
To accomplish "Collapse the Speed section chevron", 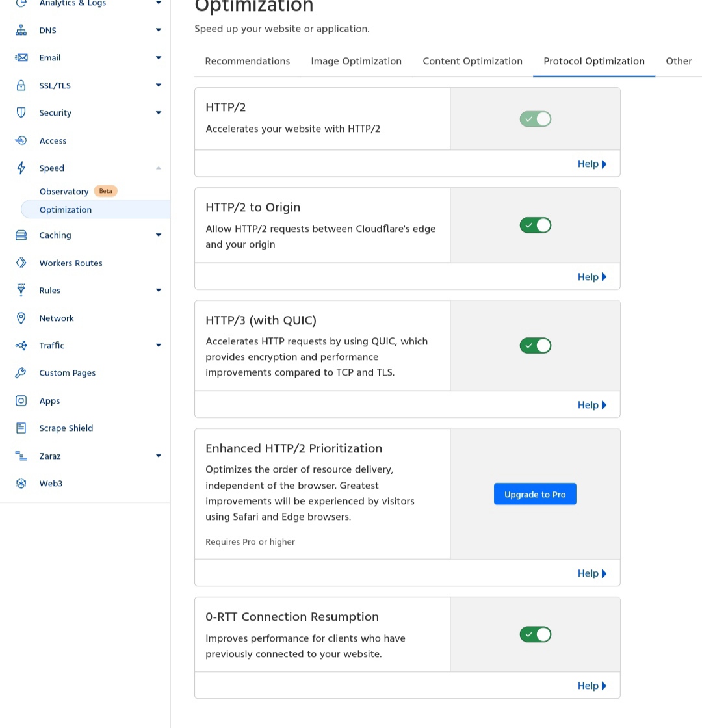I will [159, 168].
